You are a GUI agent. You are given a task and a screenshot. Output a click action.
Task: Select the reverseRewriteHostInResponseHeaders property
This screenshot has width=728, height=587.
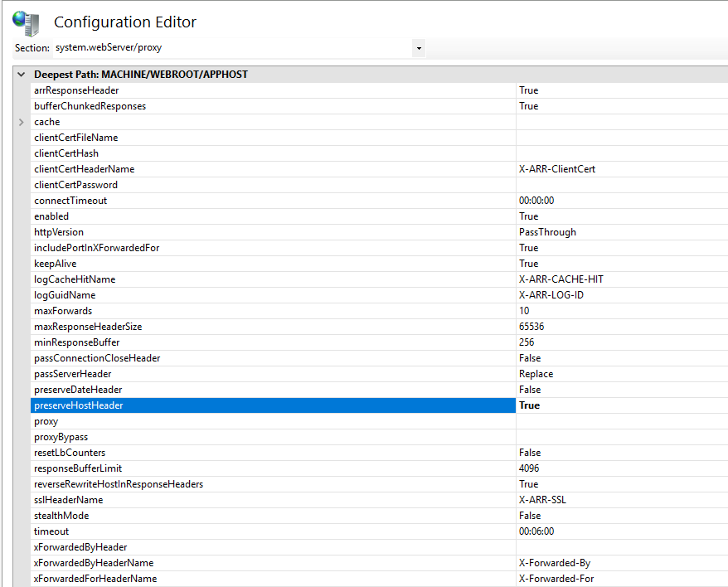(x=119, y=484)
